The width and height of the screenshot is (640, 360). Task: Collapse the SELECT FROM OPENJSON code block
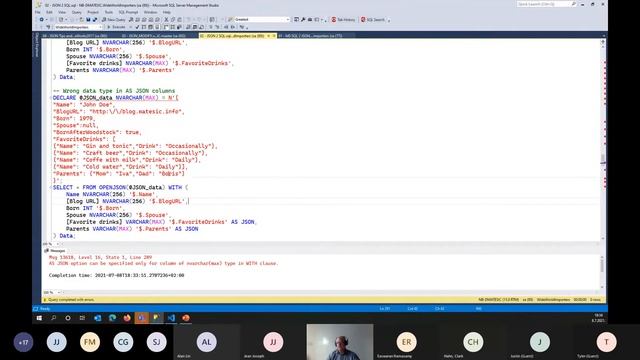(51, 187)
